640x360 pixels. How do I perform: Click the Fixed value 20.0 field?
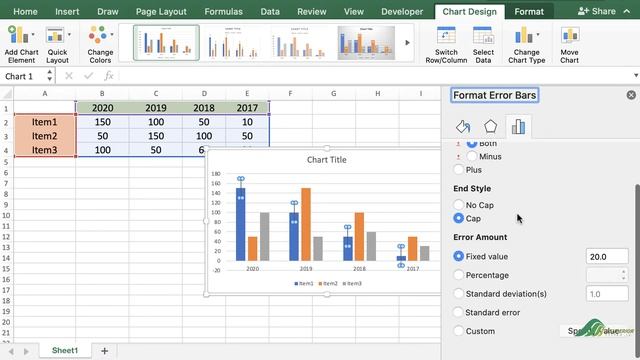click(x=607, y=256)
